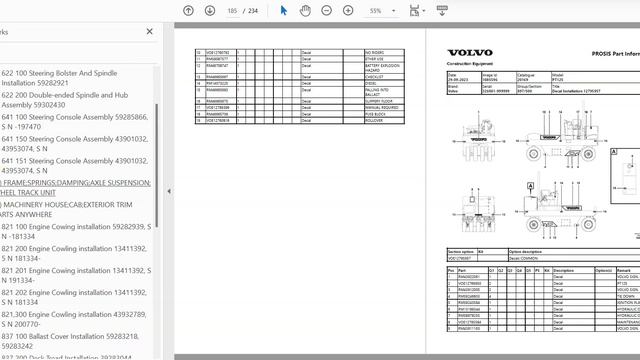Select the arrow selection tool
Screen dimensions: 640x360
pyautogui.click(x=284, y=11)
